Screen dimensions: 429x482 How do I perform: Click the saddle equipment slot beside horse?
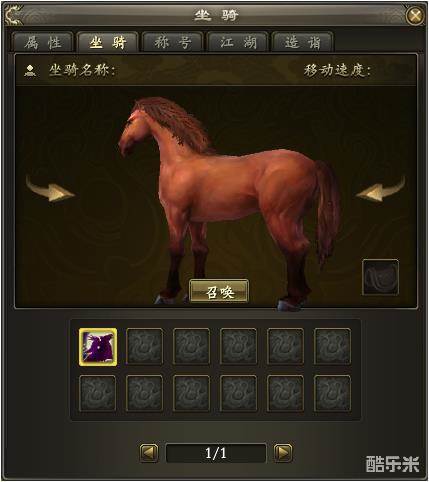point(380,277)
